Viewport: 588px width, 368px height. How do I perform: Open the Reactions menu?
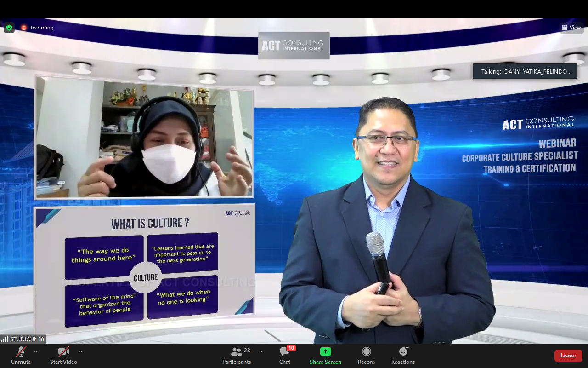pyautogui.click(x=403, y=355)
